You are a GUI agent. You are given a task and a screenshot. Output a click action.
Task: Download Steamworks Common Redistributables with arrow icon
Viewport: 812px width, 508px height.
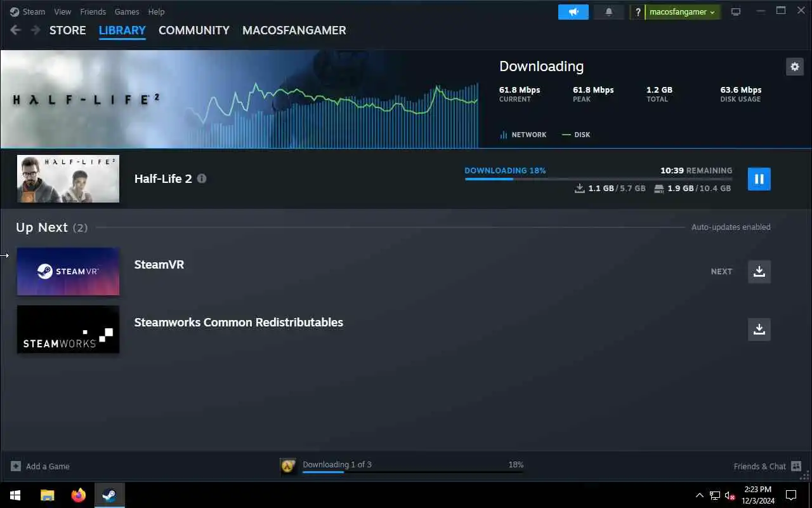tap(759, 329)
